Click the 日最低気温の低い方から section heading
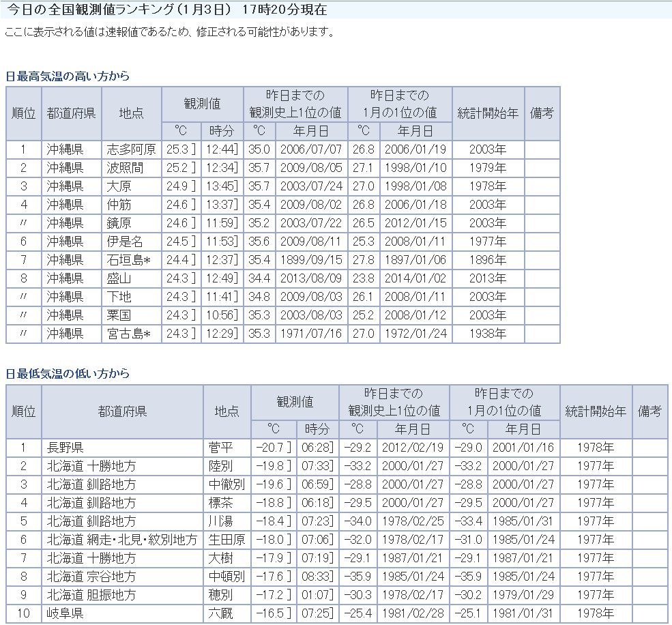672x625 pixels. coord(68,374)
